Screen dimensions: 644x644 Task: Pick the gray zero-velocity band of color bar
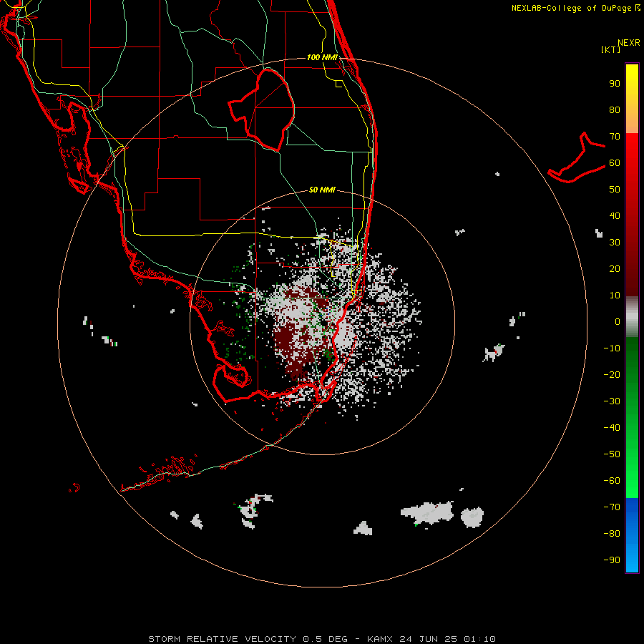coord(632,317)
